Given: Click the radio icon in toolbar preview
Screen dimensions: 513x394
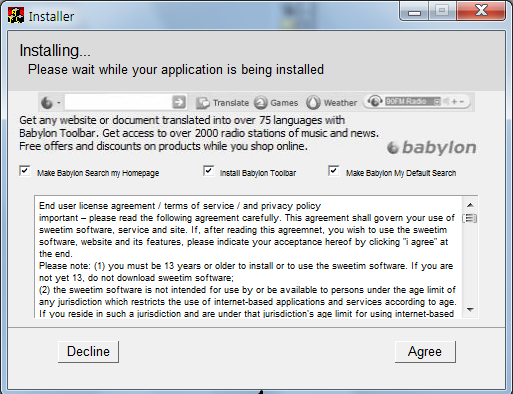Looking at the screenshot, I should (375, 101).
